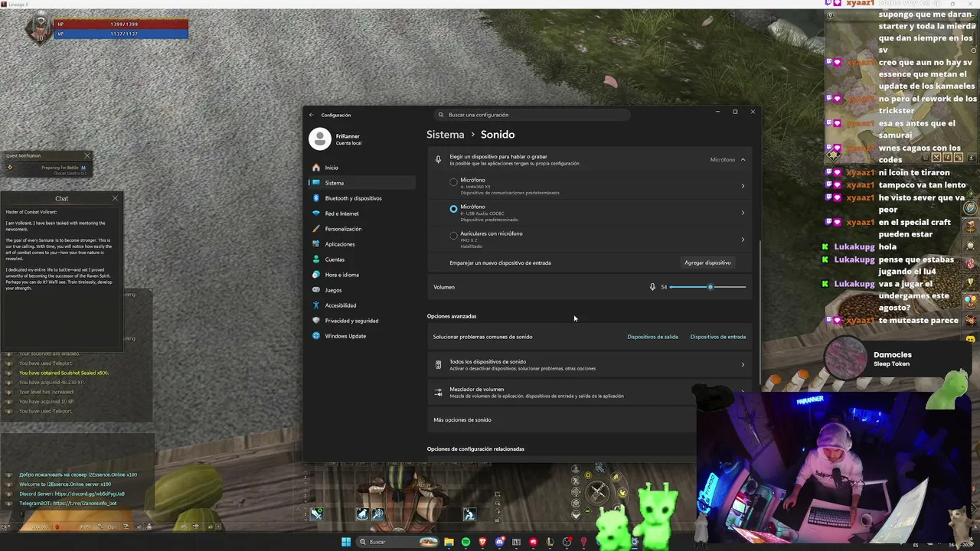Open Discord from the taskbar
The width and height of the screenshot is (980, 551).
click(499, 542)
